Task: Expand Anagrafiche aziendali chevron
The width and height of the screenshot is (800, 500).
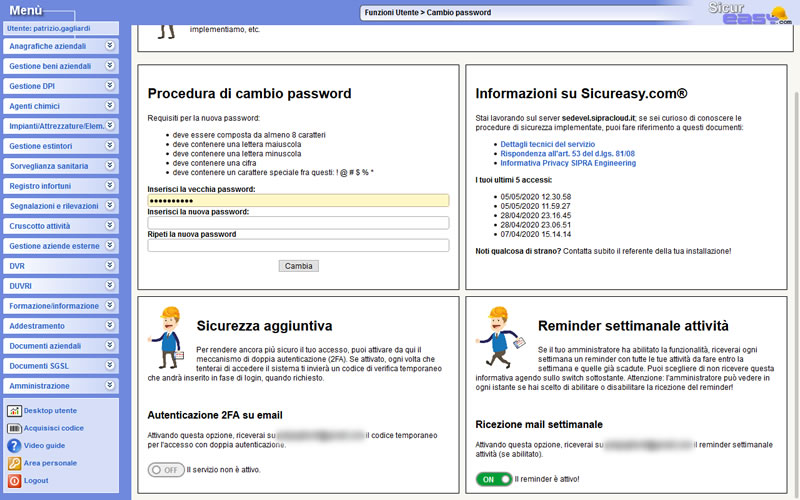Action: pos(110,45)
